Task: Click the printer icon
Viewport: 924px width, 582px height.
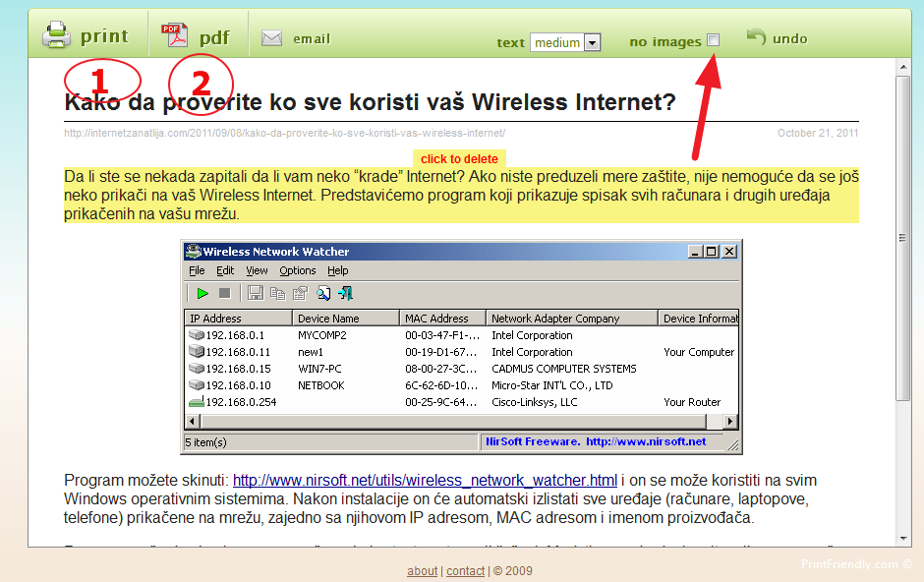Action: (x=56, y=36)
